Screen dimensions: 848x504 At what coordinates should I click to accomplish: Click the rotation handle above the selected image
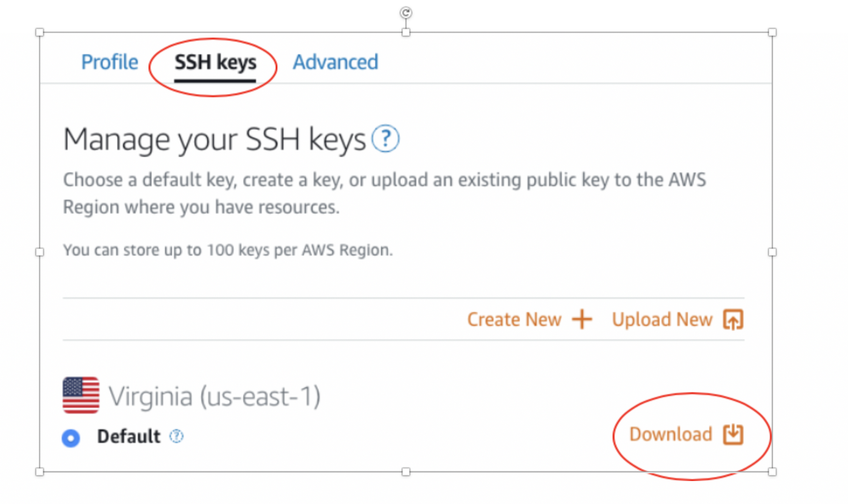click(x=406, y=13)
